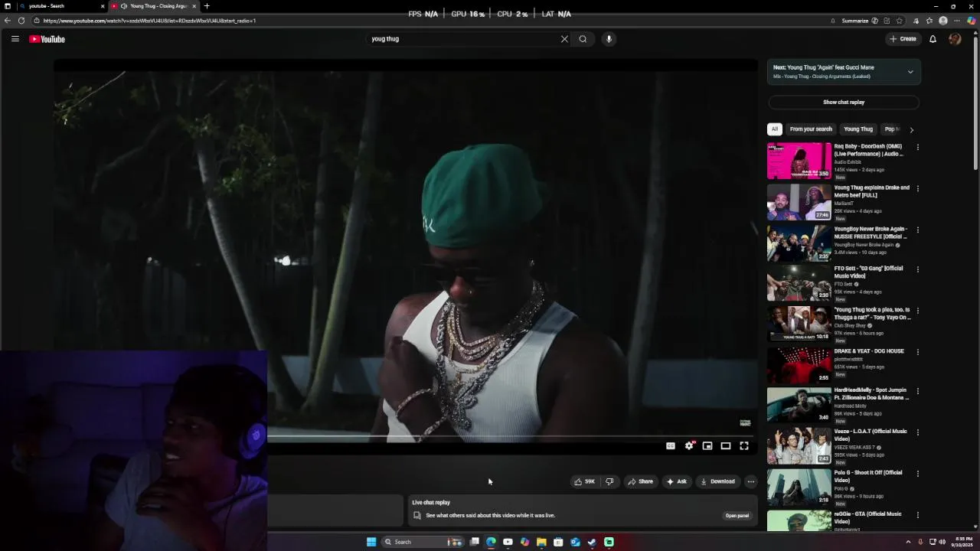
Task: Open options for DRAKE & YEAT DOG HOUSE video
Action: pos(917,352)
